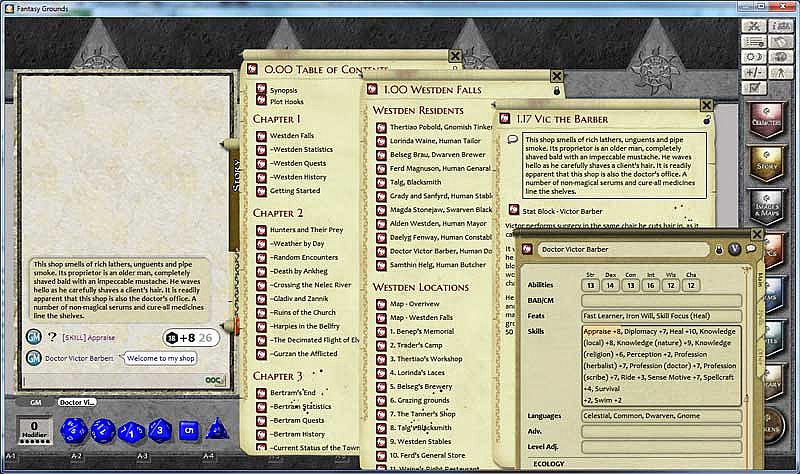Click the BAB/CM field on NPC sheet
This screenshot has width=800, height=474.
coord(661,300)
